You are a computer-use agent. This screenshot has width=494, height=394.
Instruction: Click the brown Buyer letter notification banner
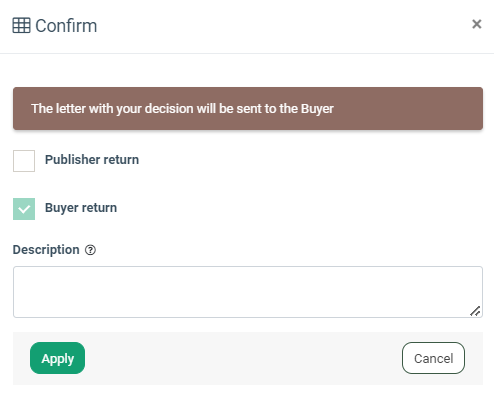tap(248, 108)
